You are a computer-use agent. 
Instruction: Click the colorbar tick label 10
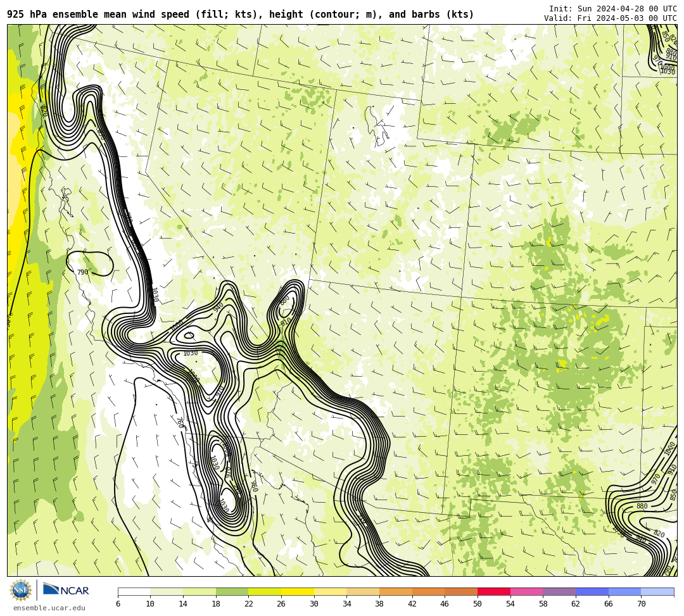coord(151,604)
